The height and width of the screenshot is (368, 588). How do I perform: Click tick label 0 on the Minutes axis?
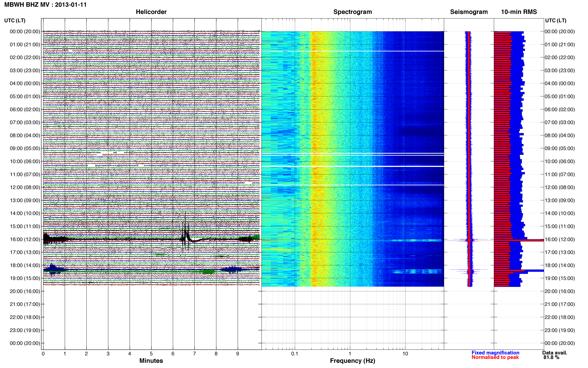(43, 354)
